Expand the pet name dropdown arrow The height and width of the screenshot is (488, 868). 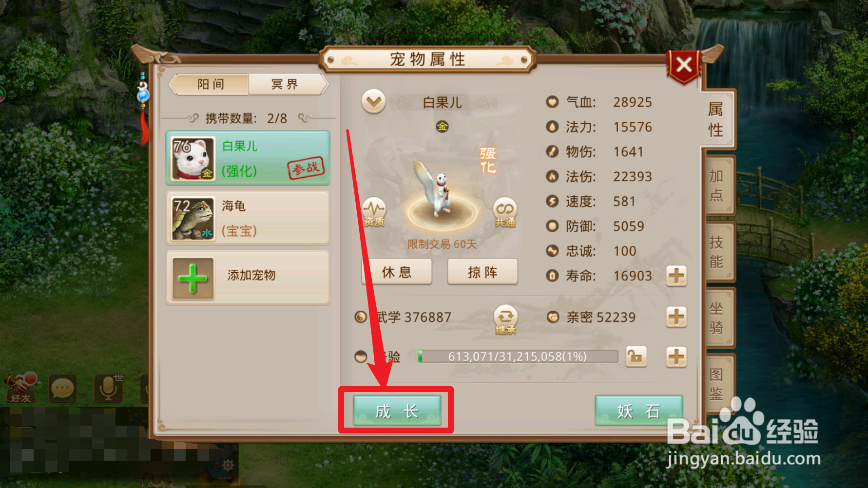coord(374,102)
